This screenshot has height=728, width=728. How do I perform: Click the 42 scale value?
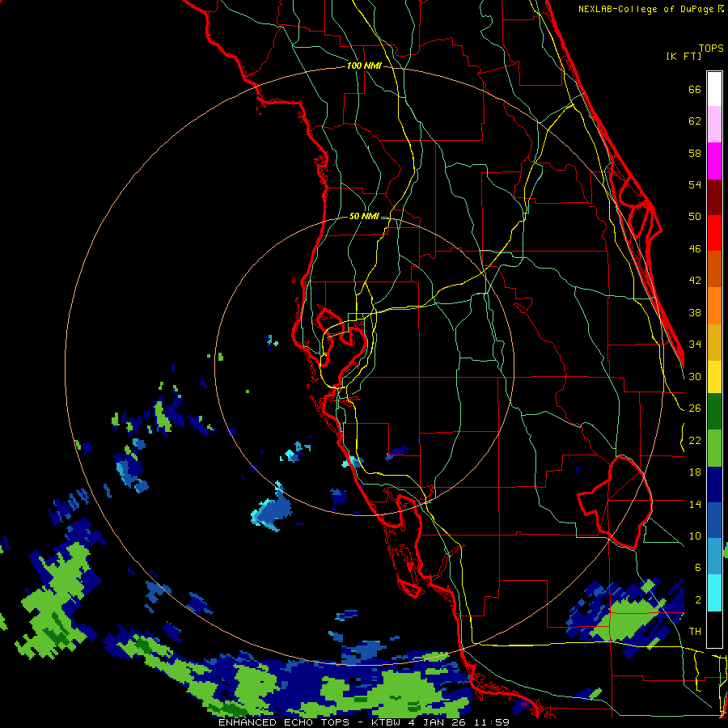pyautogui.click(x=695, y=281)
